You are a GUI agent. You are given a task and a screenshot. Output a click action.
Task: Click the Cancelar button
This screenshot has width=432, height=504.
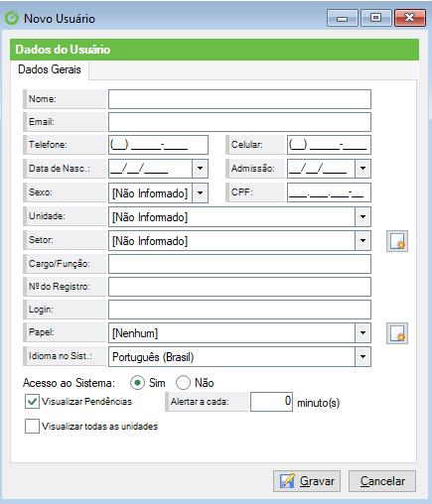coord(382,481)
